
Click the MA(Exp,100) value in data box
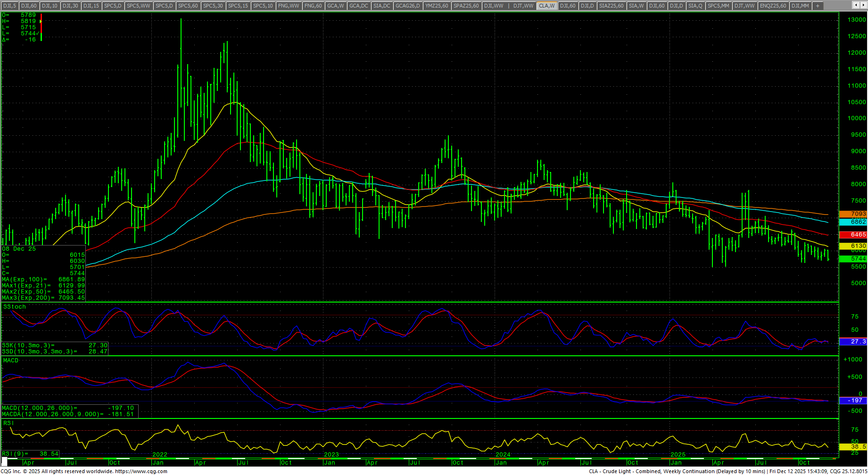pyautogui.click(x=71, y=279)
